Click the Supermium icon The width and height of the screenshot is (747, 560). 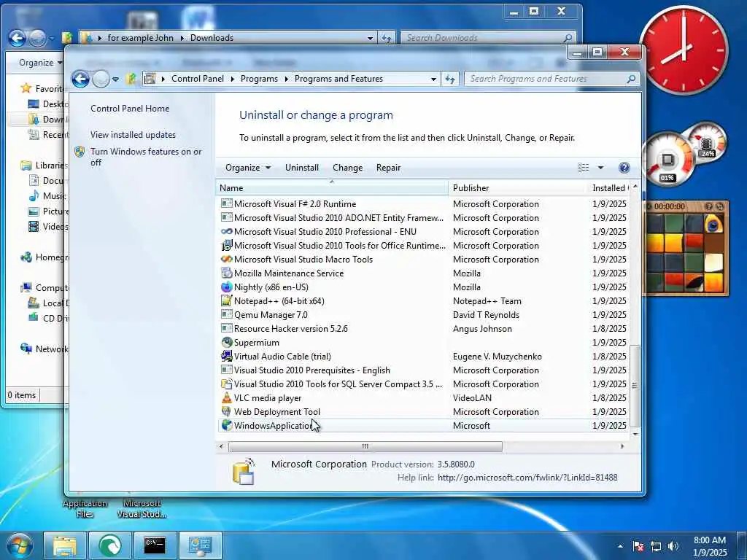pos(227,342)
